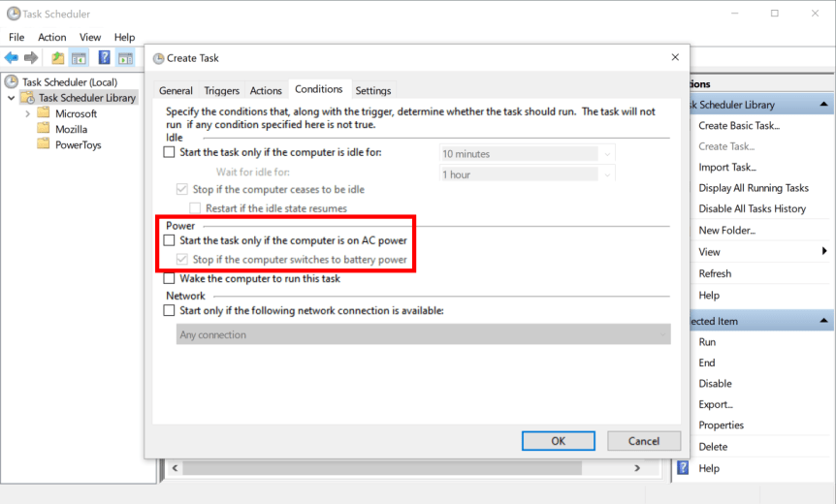
Task: Open the File menu
Action: pyautogui.click(x=16, y=37)
